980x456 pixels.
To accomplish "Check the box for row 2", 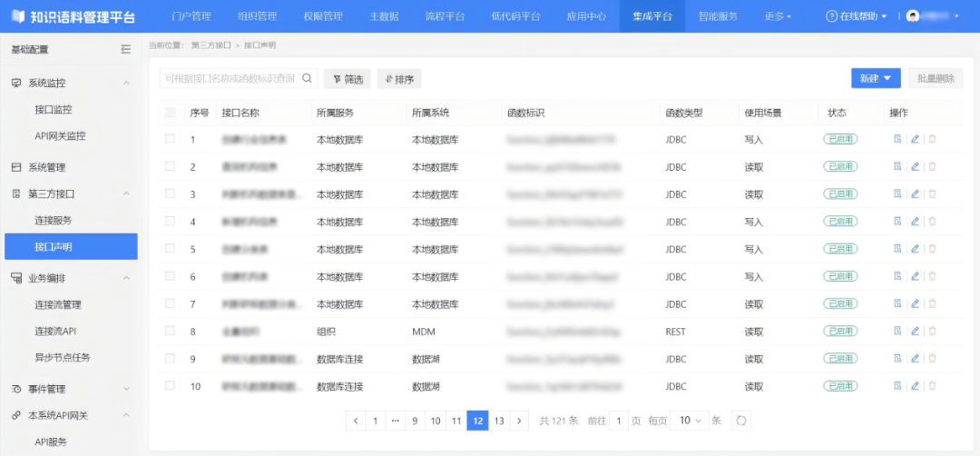I will [170, 166].
